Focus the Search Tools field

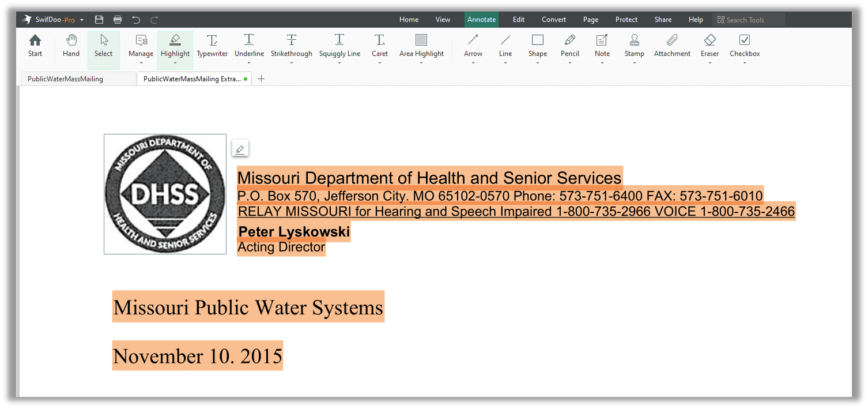click(x=749, y=20)
